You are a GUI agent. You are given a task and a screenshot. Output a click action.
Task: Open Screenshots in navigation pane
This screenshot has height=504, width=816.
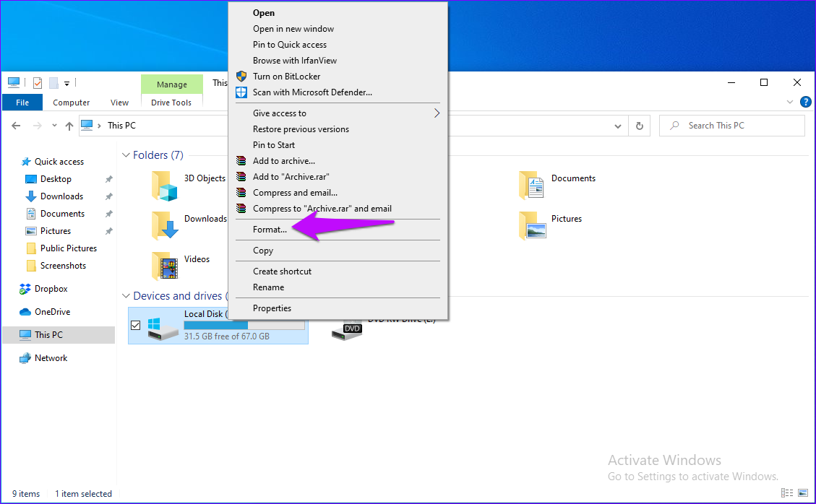tap(63, 266)
